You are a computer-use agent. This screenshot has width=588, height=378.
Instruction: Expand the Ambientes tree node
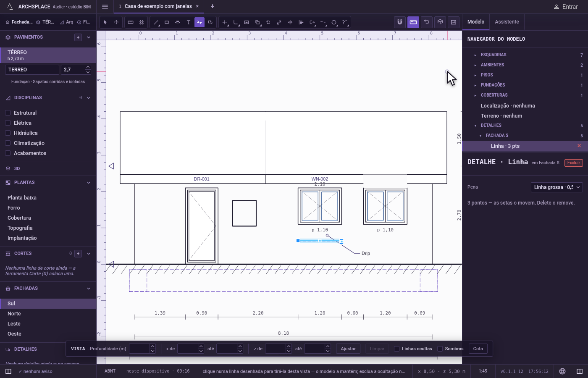475,65
